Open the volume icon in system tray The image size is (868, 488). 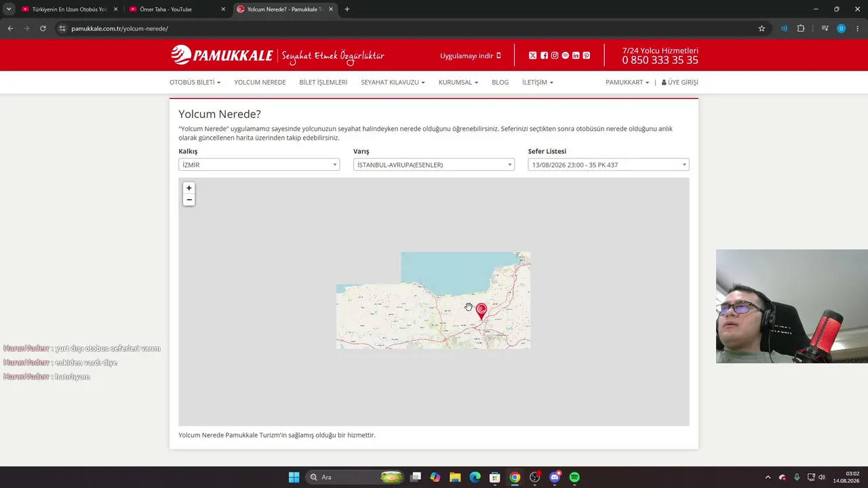coord(821,477)
